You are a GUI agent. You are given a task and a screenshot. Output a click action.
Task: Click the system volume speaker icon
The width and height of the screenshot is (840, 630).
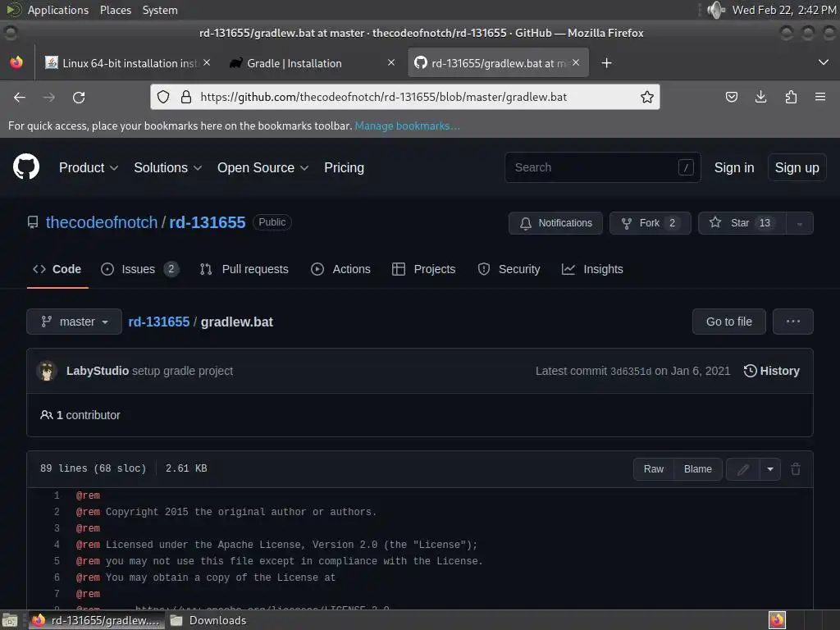715,10
